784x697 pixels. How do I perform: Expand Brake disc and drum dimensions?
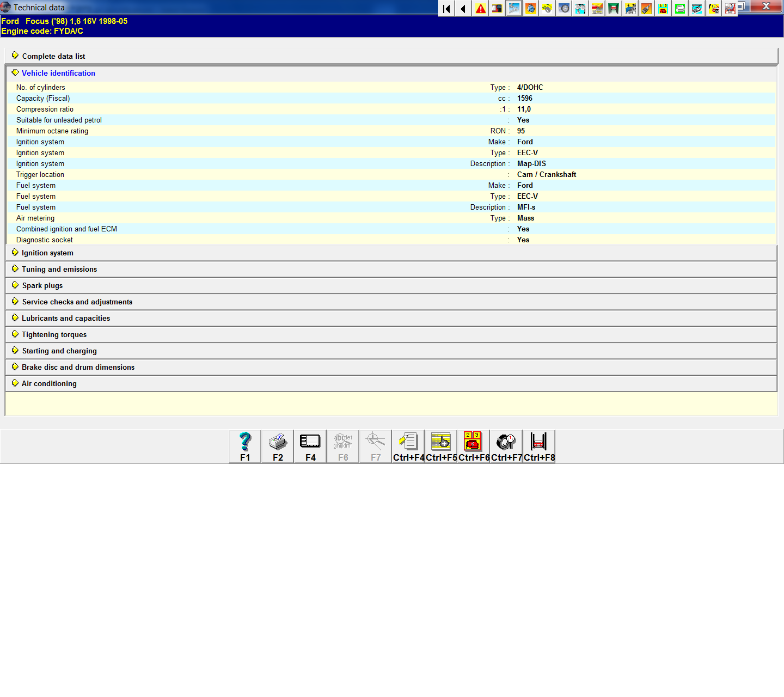[x=391, y=367]
